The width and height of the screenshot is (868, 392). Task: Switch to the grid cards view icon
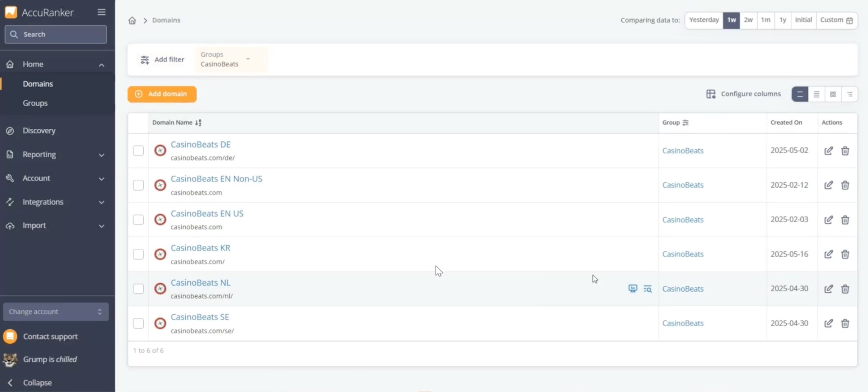click(833, 94)
